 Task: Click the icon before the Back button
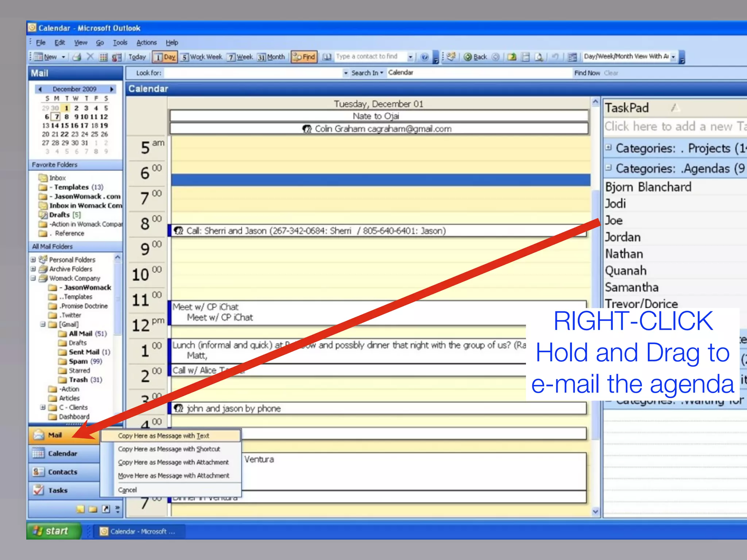point(452,57)
